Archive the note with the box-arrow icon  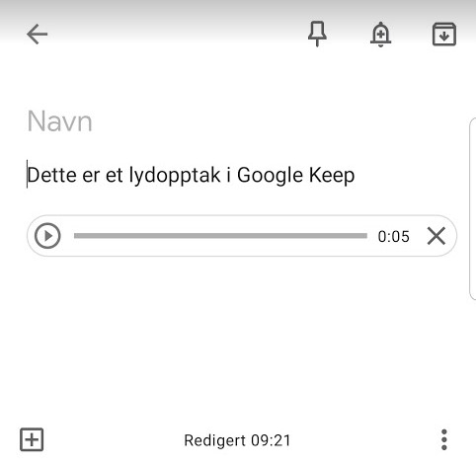tap(444, 35)
